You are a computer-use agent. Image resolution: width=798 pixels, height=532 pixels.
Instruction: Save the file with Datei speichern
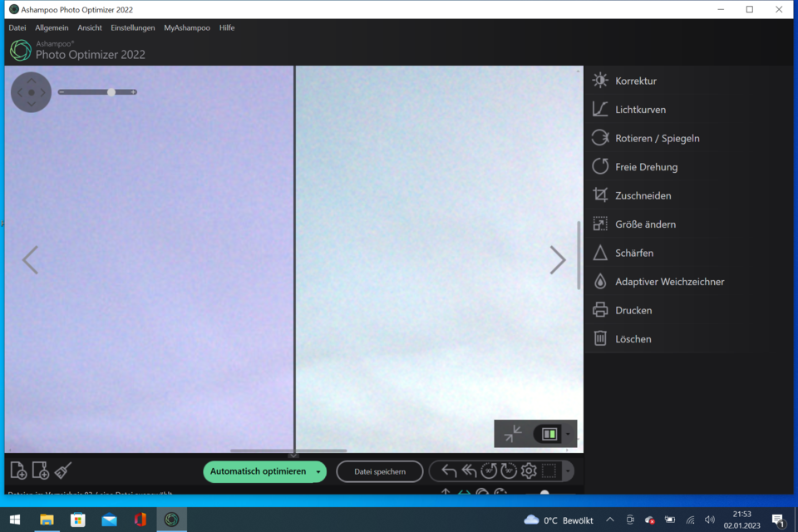(x=379, y=471)
